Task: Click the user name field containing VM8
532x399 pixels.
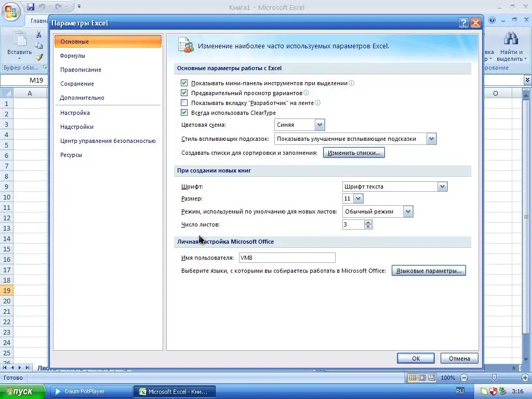Action: coord(287,258)
